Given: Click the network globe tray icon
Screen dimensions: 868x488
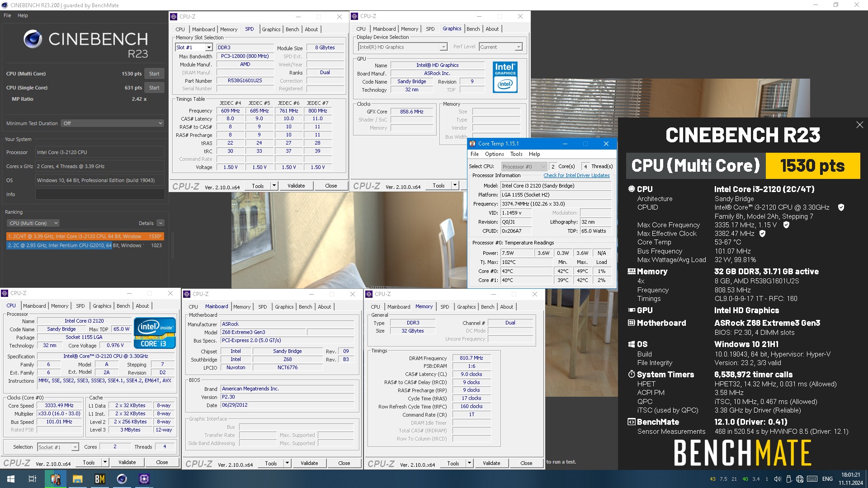Looking at the screenshot, I should [x=800, y=479].
